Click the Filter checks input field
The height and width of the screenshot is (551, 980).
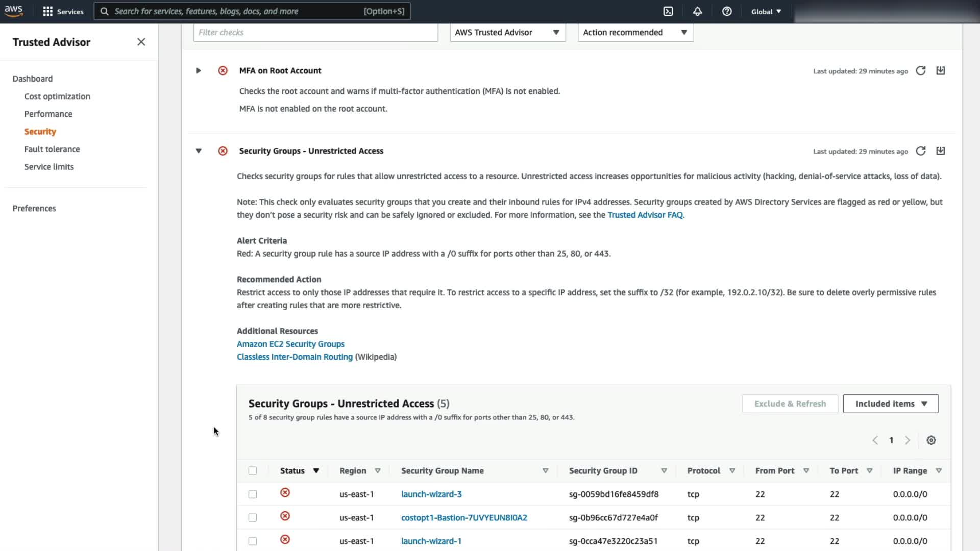click(x=315, y=33)
